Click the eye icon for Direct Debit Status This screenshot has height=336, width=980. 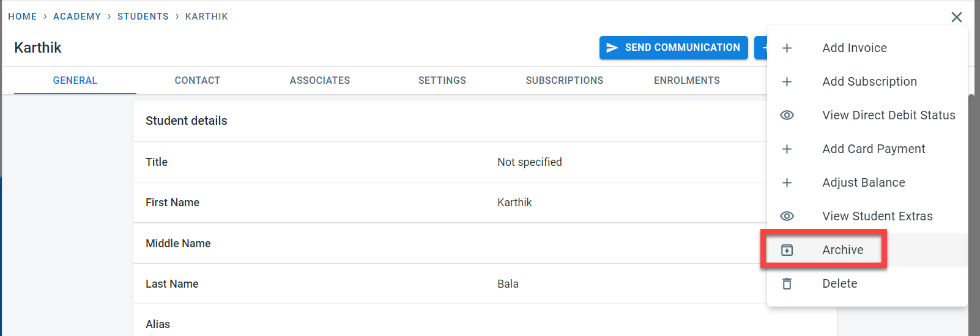pos(787,115)
